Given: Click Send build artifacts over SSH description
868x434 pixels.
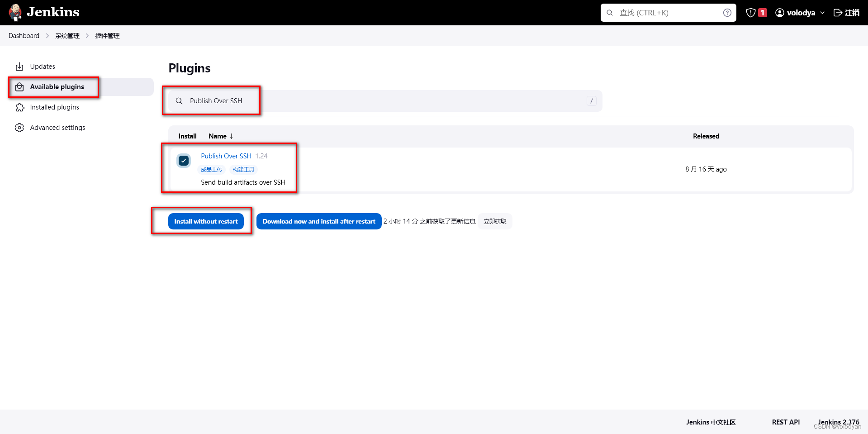Looking at the screenshot, I should coord(243,182).
